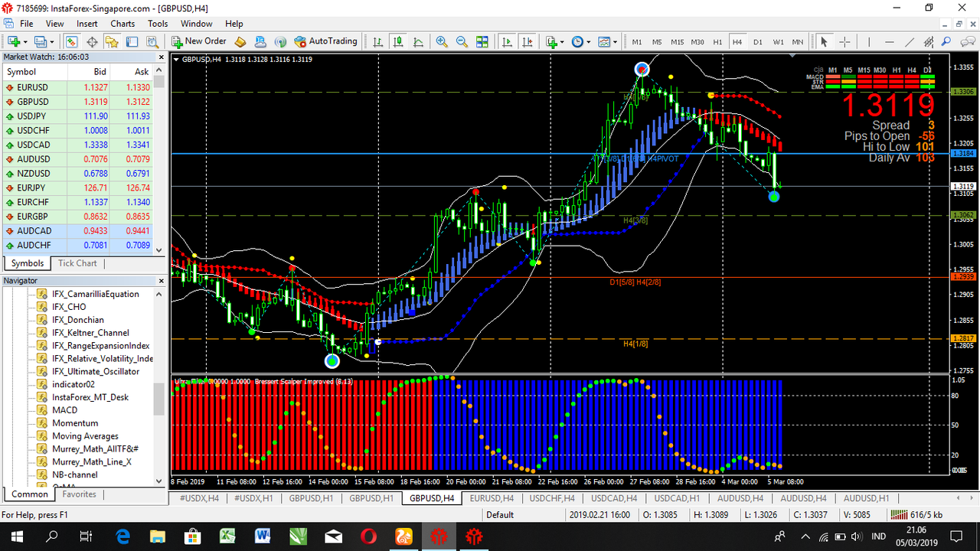980x551 pixels.
Task: Open Excel from the taskbar
Action: pyautogui.click(x=227, y=536)
